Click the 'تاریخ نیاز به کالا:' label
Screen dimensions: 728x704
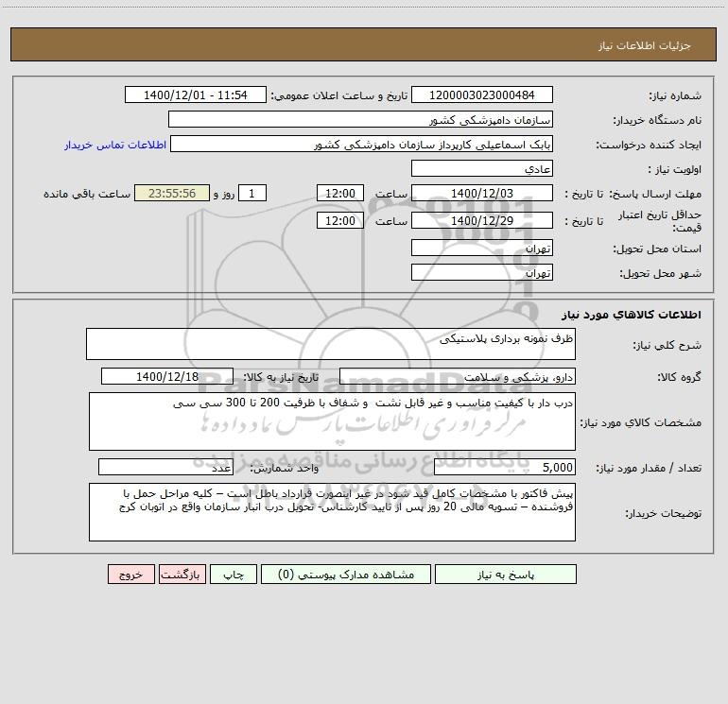[x=281, y=377]
